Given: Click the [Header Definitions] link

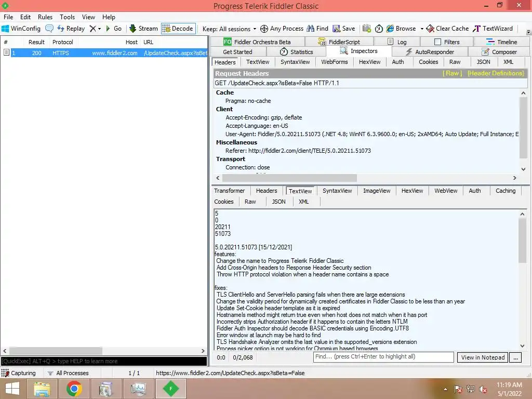Looking at the screenshot, I should (x=495, y=73).
